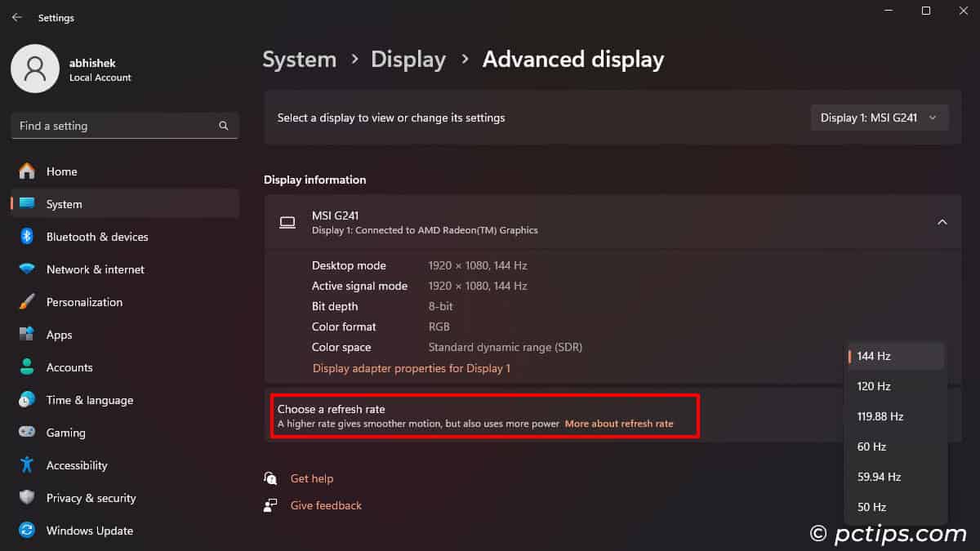Click the Accessibility figure icon
Viewport: 980px width, 551px height.
tap(27, 465)
